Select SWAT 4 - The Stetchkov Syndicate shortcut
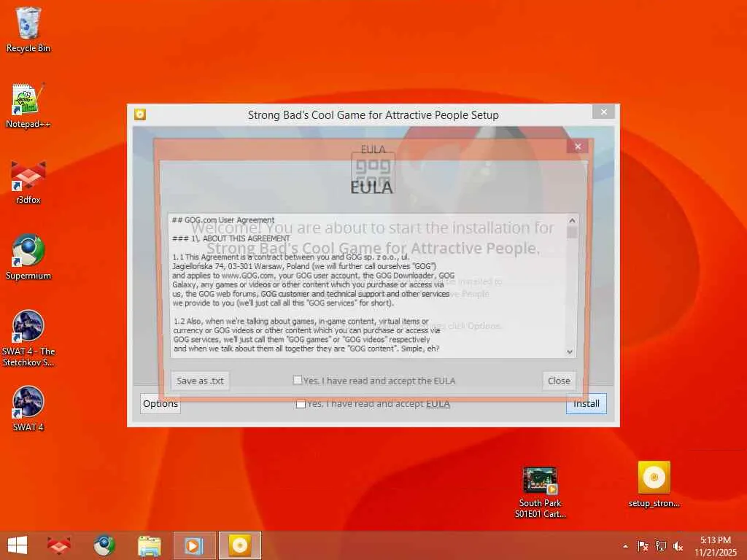This screenshot has width=747, height=560. [x=28, y=338]
